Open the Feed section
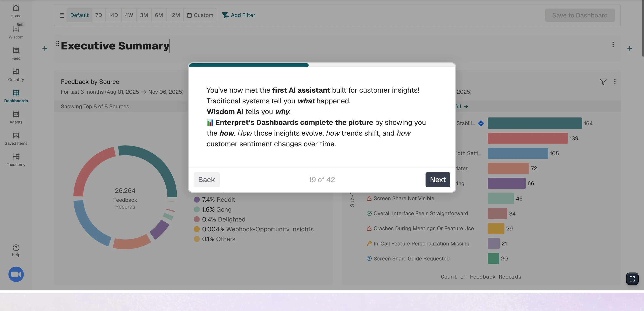 point(16,53)
